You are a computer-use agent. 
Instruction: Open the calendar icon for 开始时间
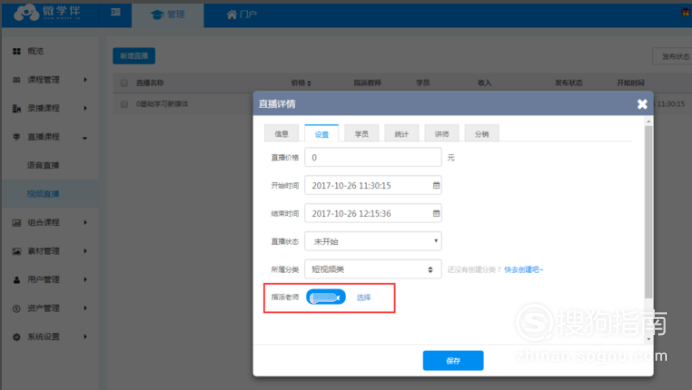(x=436, y=185)
